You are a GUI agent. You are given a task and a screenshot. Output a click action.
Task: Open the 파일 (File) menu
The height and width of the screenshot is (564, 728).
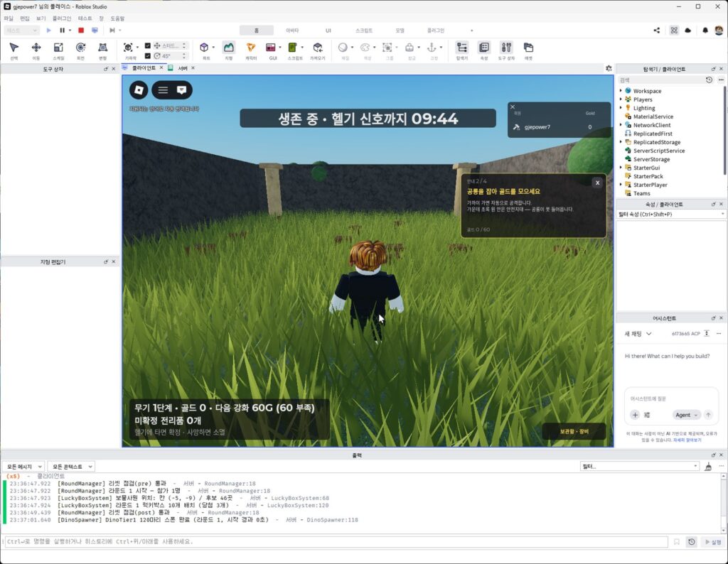pyautogui.click(x=9, y=18)
